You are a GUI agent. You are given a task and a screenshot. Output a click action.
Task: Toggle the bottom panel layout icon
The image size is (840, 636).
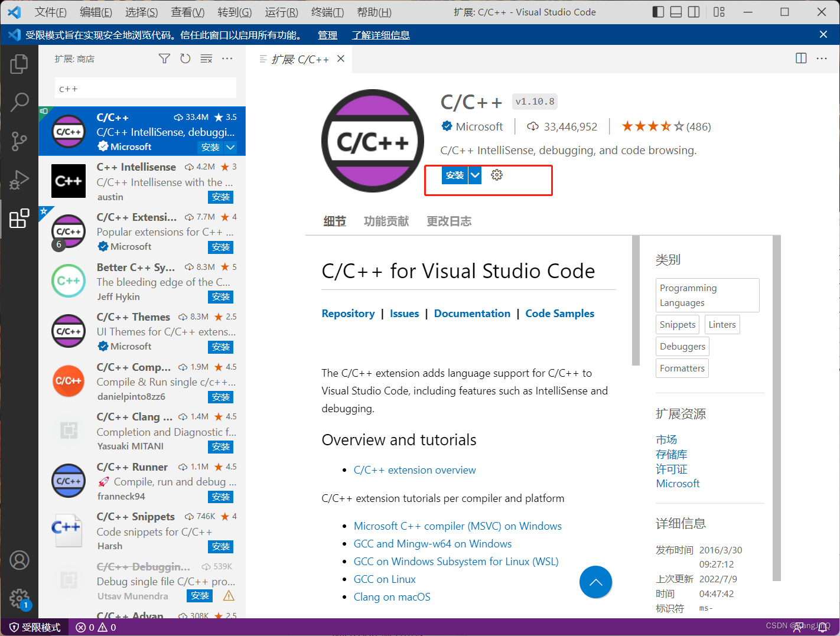pyautogui.click(x=676, y=12)
